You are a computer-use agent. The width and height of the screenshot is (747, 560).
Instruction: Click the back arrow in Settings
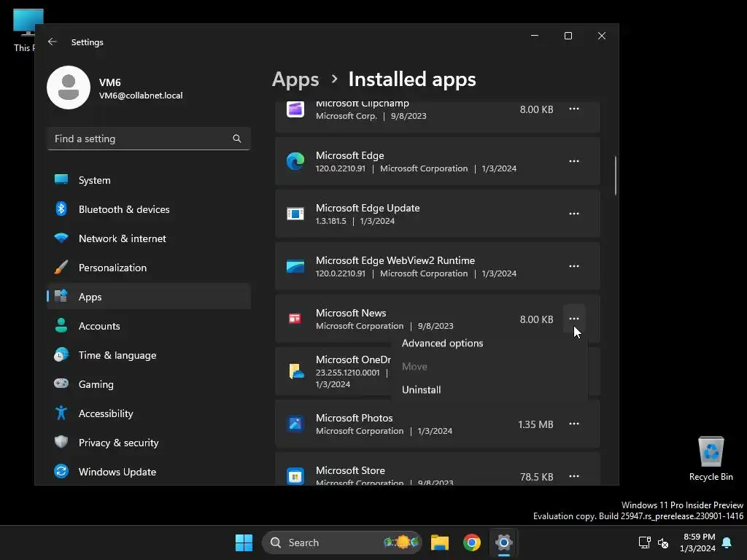[53, 42]
